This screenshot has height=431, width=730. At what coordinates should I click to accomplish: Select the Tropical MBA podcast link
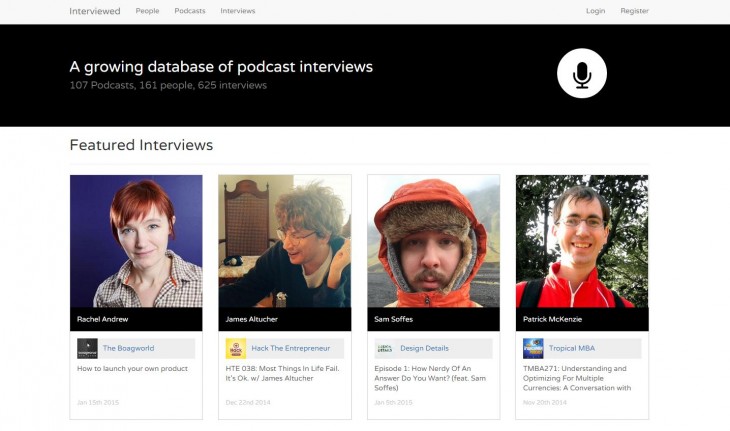573,348
